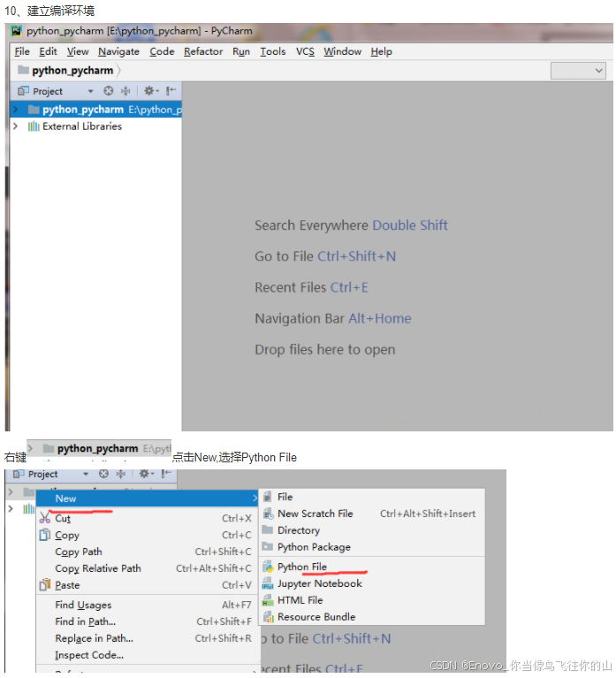Screen dimensions: 616x678
Task: Choose Replace in Path... entry
Action: (147, 638)
